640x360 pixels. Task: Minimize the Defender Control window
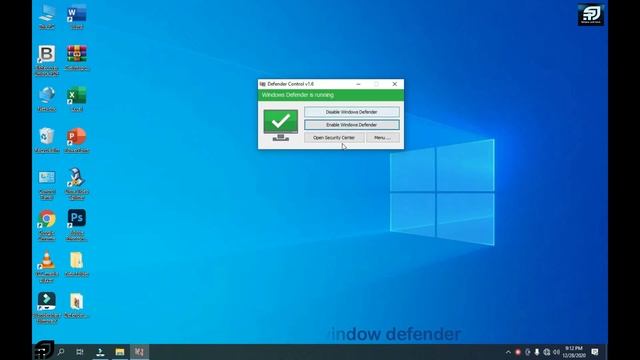pyautogui.click(x=358, y=84)
